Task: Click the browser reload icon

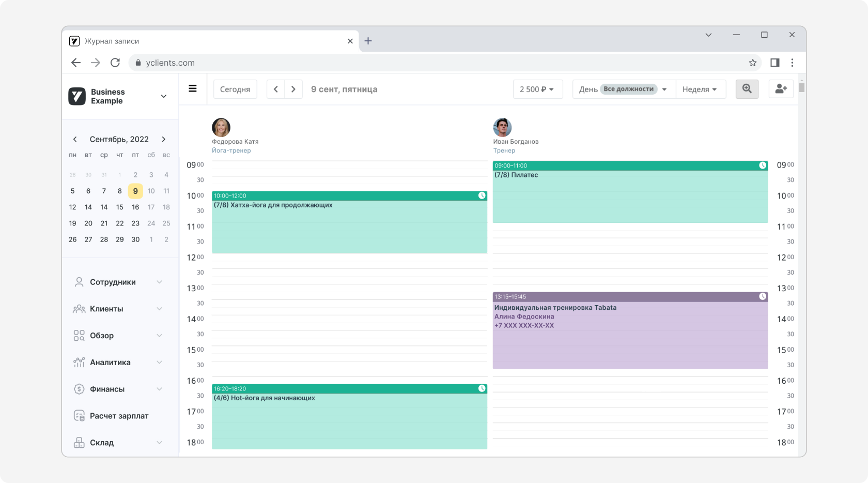Action: [x=115, y=63]
